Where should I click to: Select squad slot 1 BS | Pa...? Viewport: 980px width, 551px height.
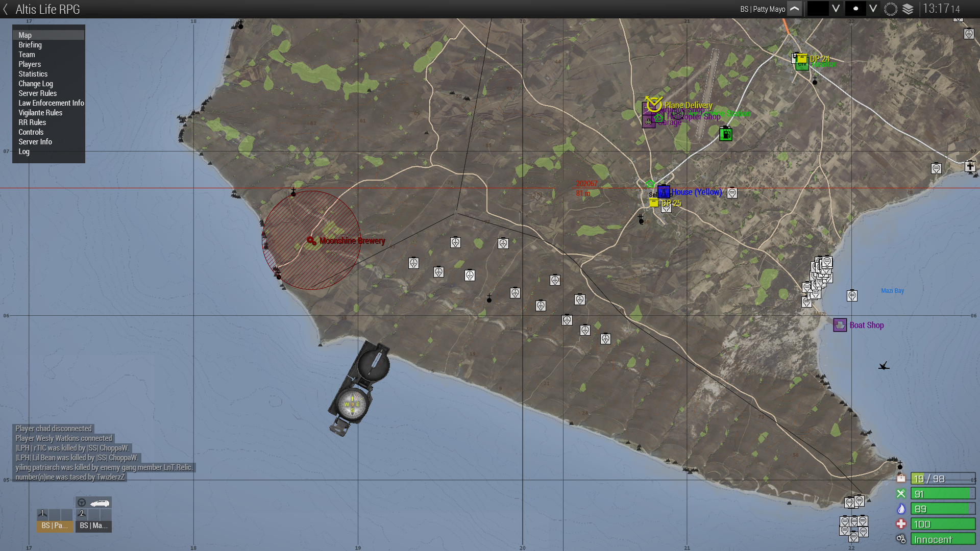click(x=55, y=525)
